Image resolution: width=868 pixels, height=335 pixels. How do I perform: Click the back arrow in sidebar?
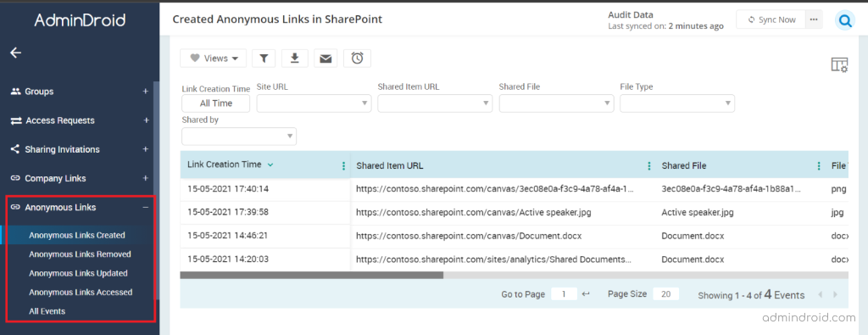(x=15, y=53)
